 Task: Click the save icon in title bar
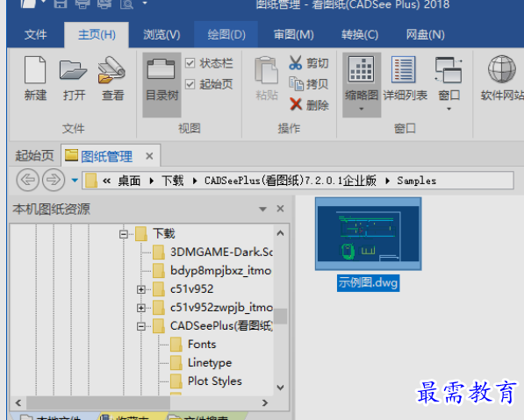pos(61,4)
